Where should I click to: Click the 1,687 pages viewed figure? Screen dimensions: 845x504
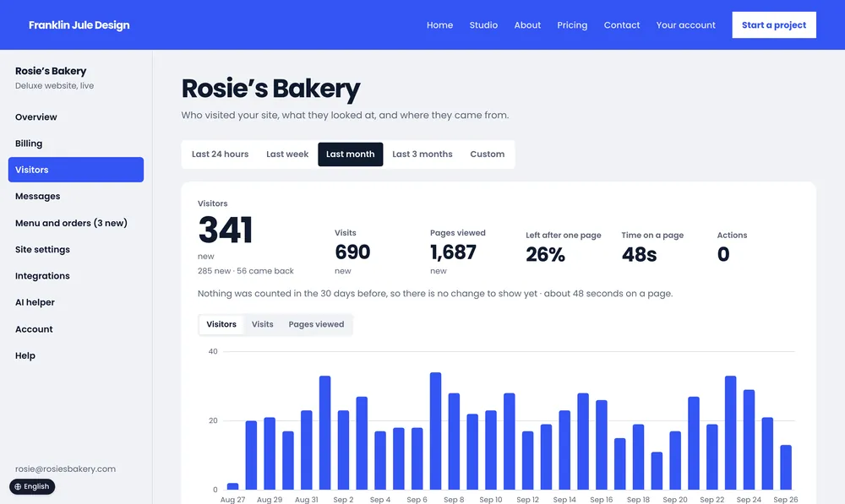pos(453,252)
